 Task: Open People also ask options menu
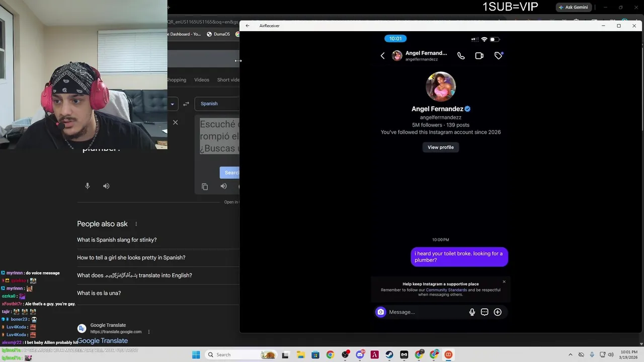click(x=136, y=224)
